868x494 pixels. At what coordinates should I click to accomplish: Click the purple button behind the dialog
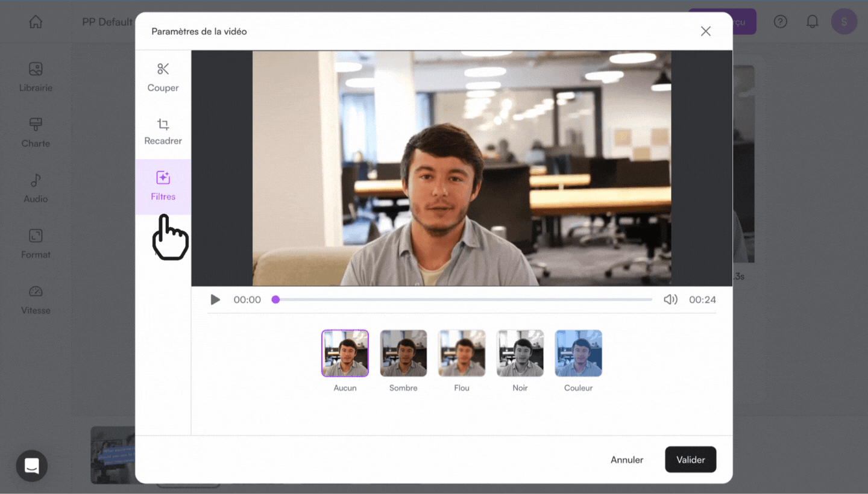tap(744, 22)
